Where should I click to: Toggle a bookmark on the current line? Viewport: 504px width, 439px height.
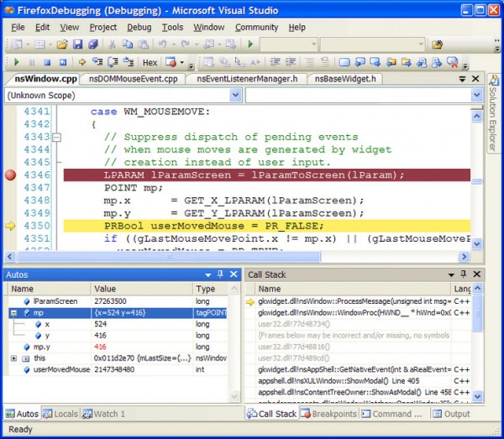pos(344,62)
